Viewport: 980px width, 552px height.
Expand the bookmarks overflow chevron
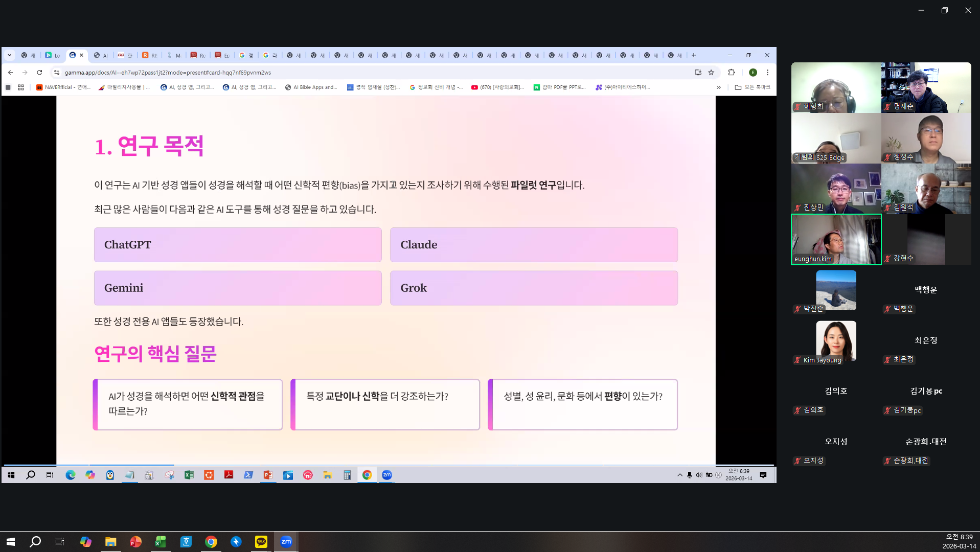(x=719, y=87)
